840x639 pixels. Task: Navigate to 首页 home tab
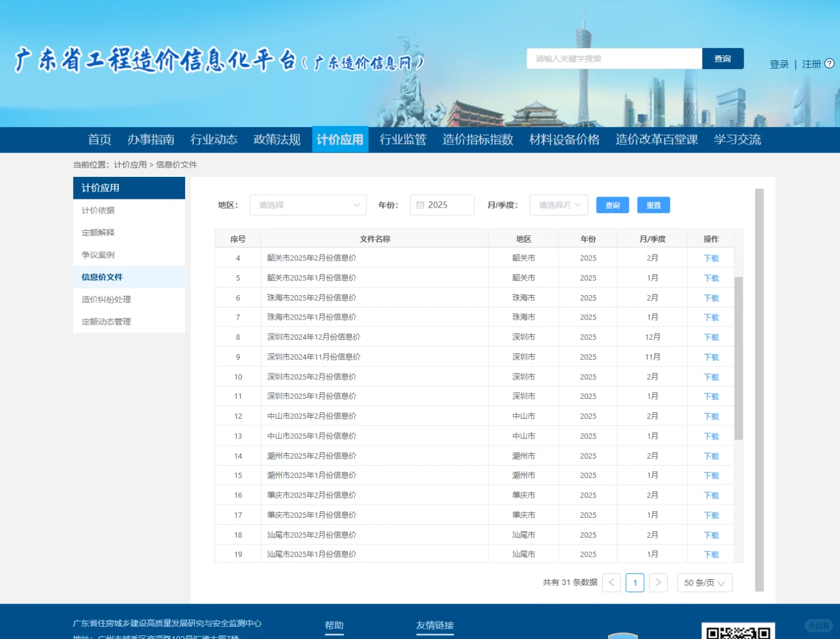[x=100, y=140]
